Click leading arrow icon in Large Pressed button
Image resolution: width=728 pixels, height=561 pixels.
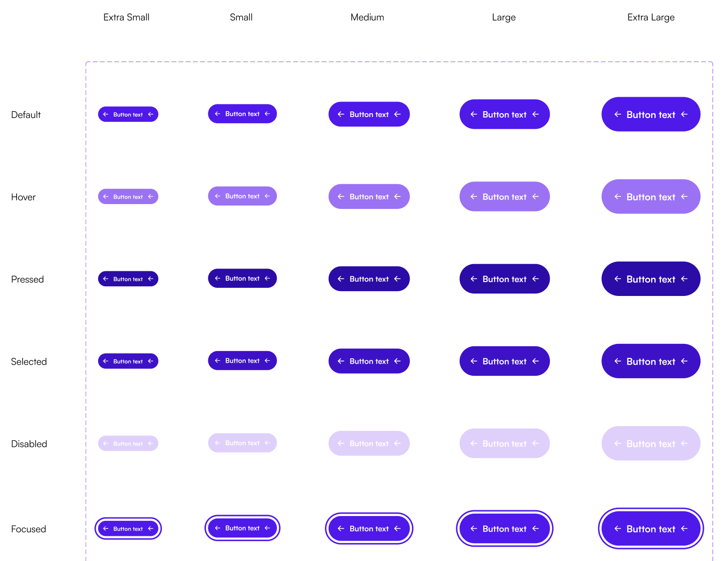474,279
